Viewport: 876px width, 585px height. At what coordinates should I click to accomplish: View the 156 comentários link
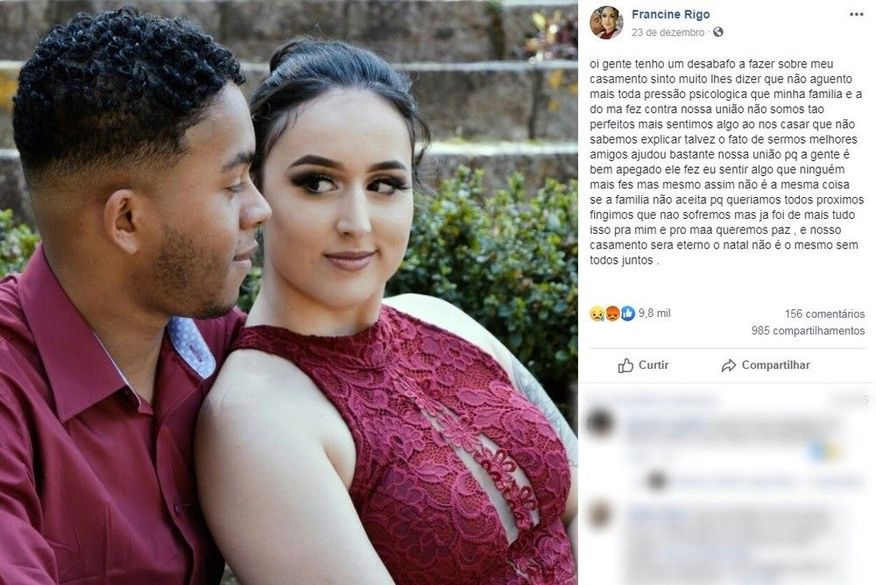tap(824, 313)
